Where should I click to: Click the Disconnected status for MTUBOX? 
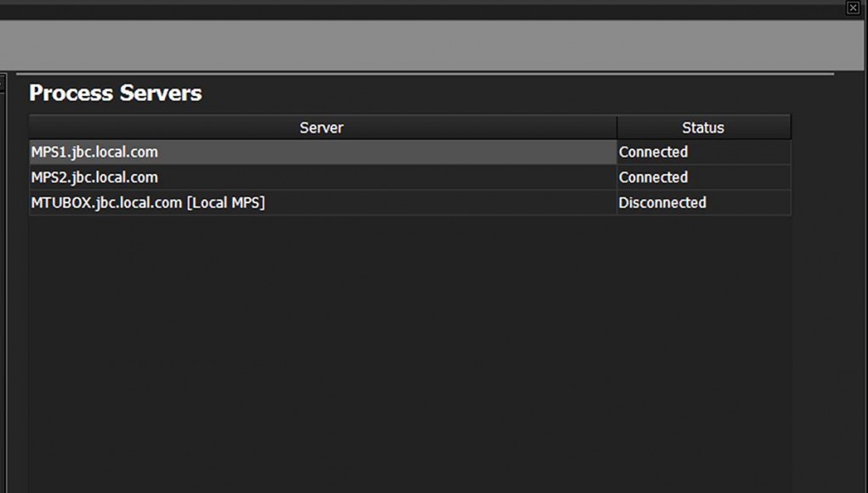[x=662, y=203]
